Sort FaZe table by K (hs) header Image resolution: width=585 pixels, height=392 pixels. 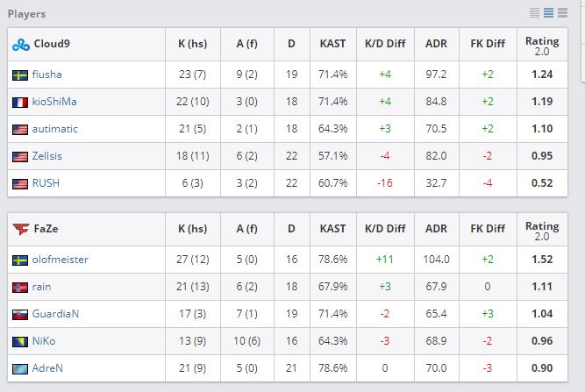point(192,229)
